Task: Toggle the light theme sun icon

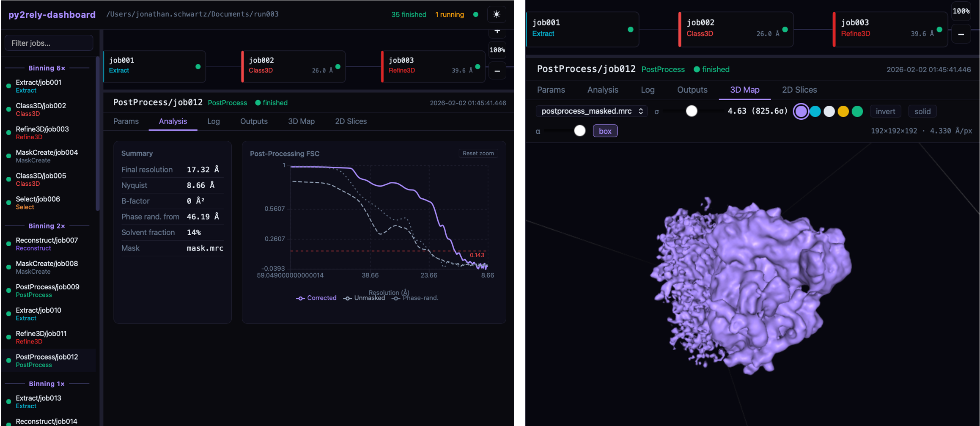Action: click(x=497, y=14)
